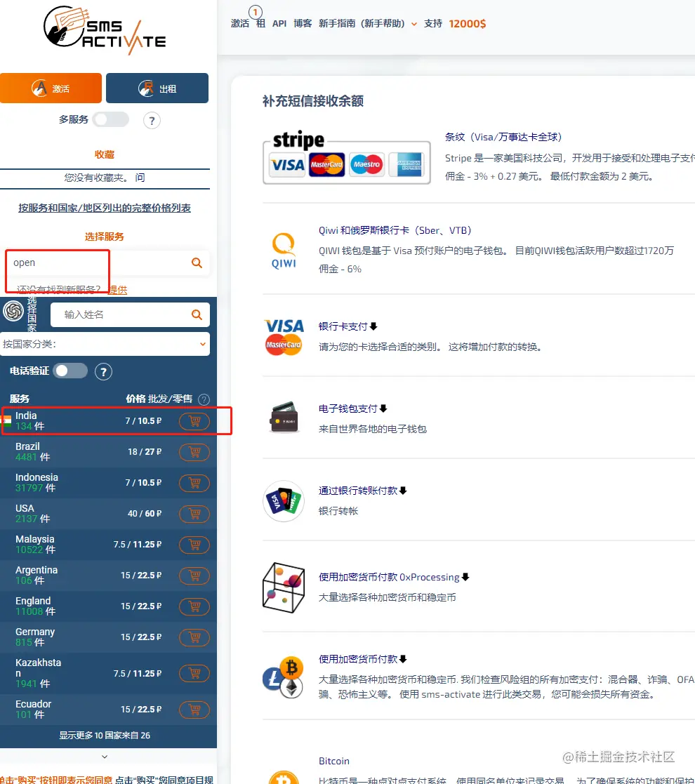The width and height of the screenshot is (695, 784).
Task: Click the Stripe cards logo
Action: [347, 157]
